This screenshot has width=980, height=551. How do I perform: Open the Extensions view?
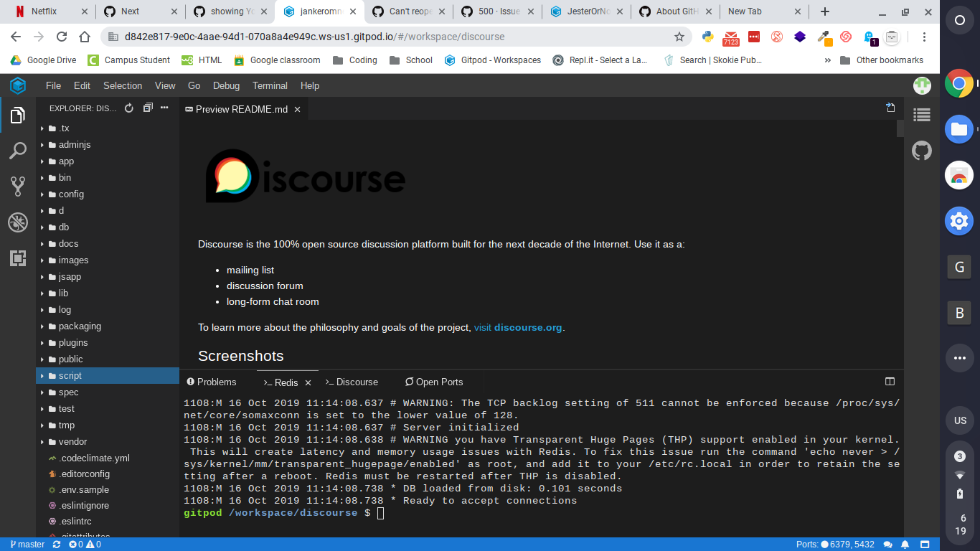(18, 257)
